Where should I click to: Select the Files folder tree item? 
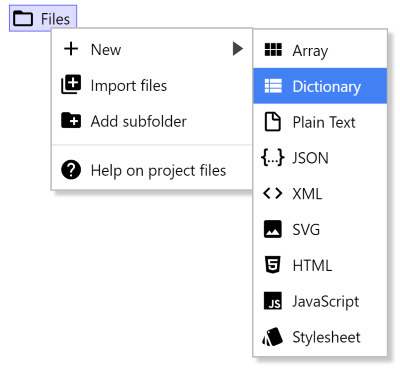[x=43, y=18]
